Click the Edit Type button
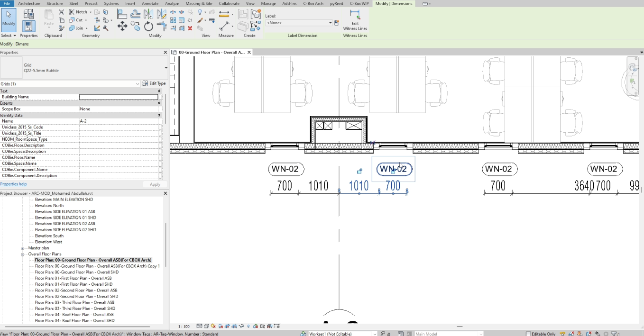Viewport: 644px width, 336px height. pos(154,83)
